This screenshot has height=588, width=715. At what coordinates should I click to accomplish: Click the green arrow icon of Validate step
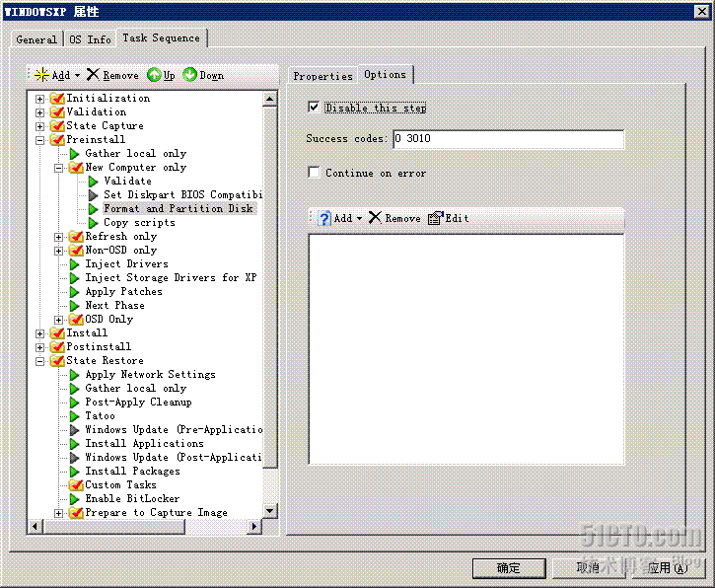(93, 182)
